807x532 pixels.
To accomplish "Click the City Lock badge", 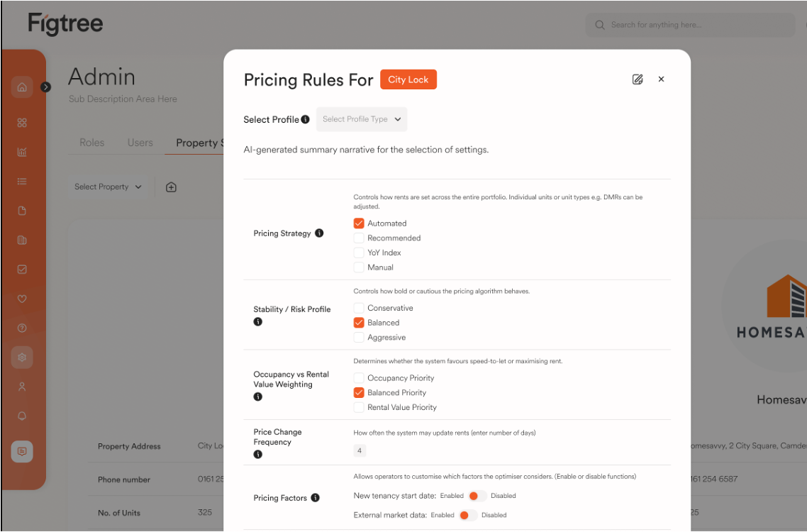I will point(408,79).
